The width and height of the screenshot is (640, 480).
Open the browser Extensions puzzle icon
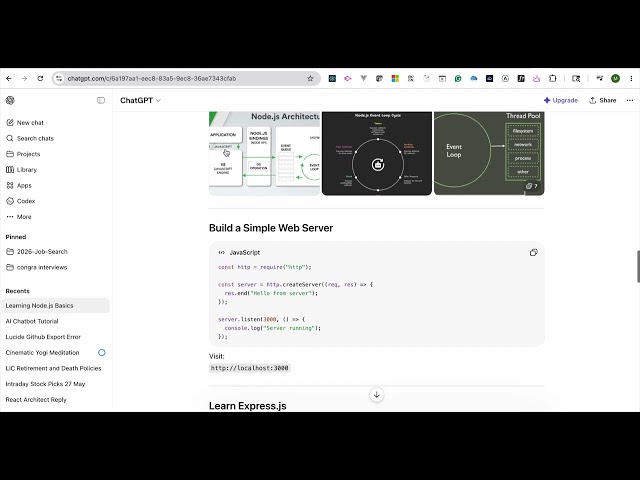click(553, 78)
